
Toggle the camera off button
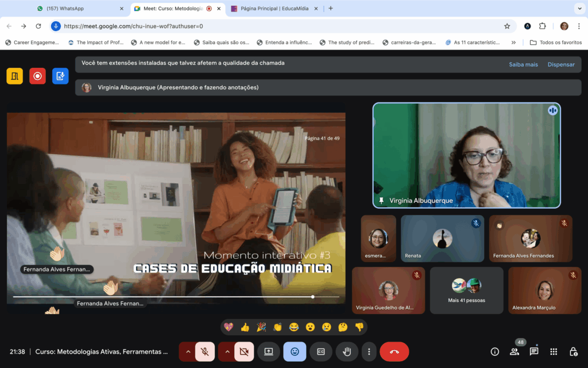(244, 351)
